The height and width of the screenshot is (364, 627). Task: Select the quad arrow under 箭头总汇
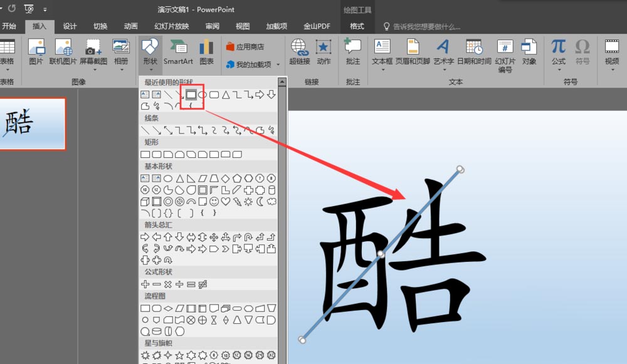pos(214,237)
